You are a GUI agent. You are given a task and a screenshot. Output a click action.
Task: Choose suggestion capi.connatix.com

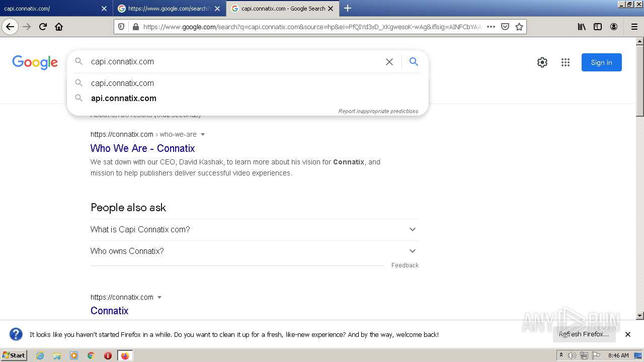[248, 83]
